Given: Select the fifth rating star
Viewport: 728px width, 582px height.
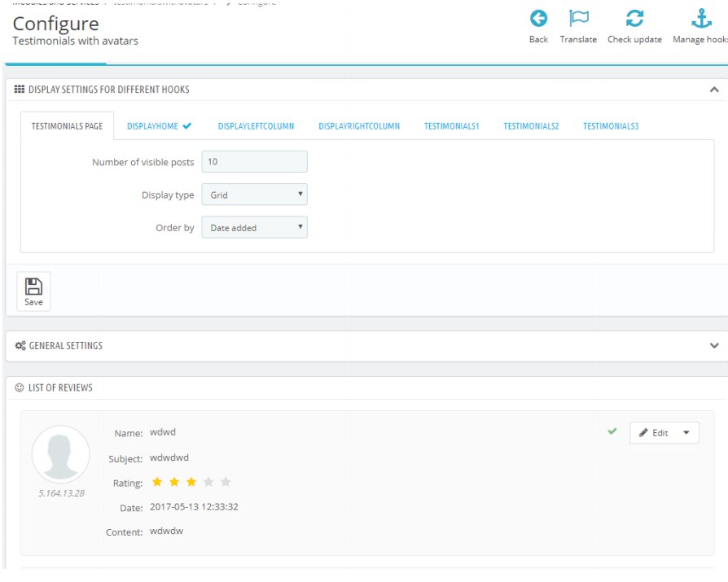Looking at the screenshot, I should (x=226, y=482).
